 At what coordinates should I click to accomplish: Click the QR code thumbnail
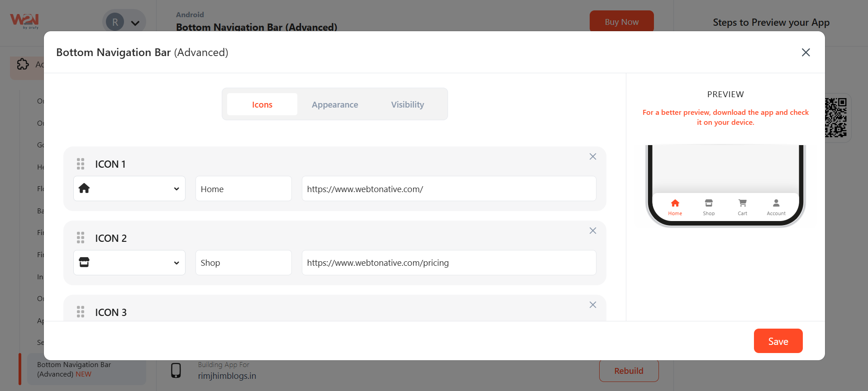coord(835,118)
